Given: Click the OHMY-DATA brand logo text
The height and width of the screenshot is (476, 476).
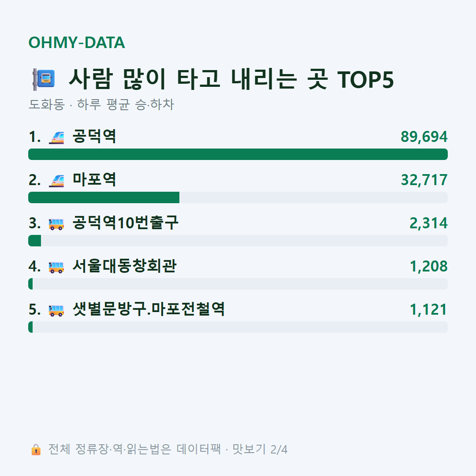Looking at the screenshot, I should [x=77, y=42].
